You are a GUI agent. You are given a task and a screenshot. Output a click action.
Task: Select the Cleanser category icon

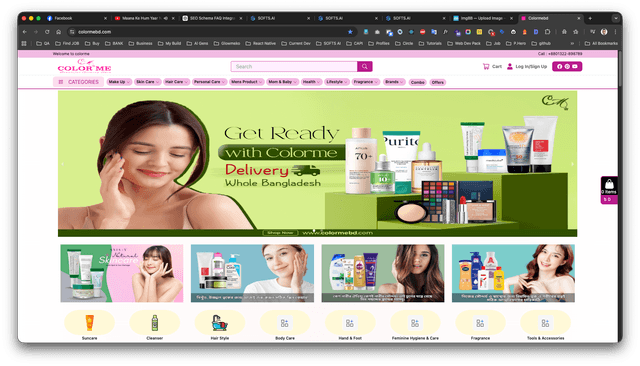155,323
